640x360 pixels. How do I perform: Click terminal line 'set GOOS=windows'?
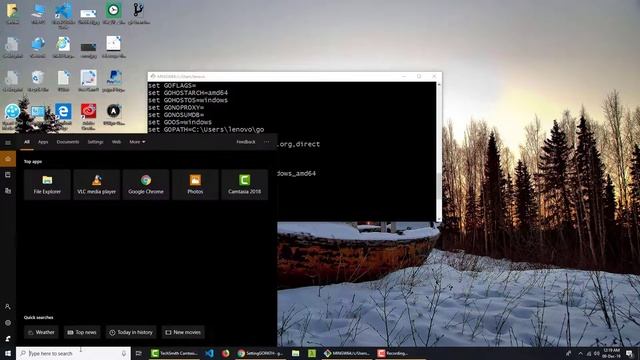pos(180,122)
